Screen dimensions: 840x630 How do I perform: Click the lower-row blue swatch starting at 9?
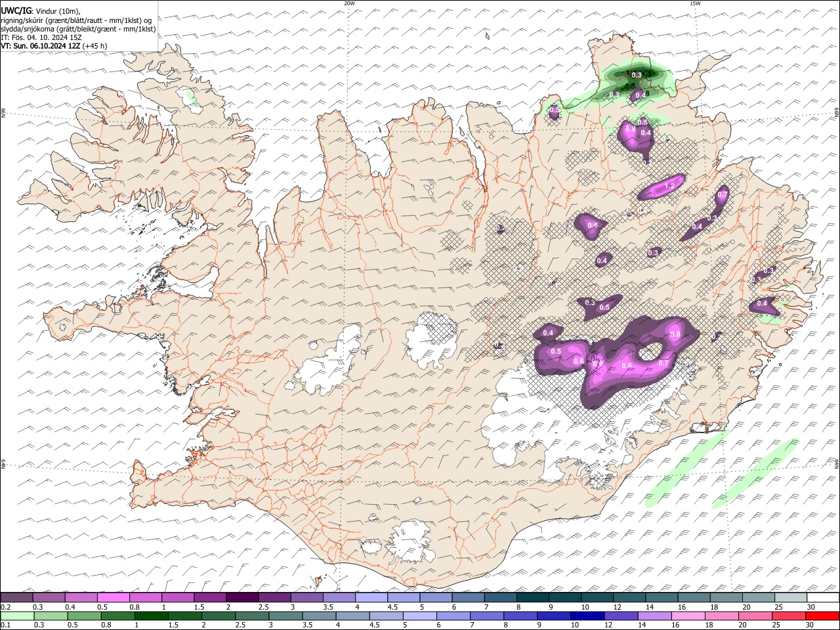pyautogui.click(x=554, y=616)
